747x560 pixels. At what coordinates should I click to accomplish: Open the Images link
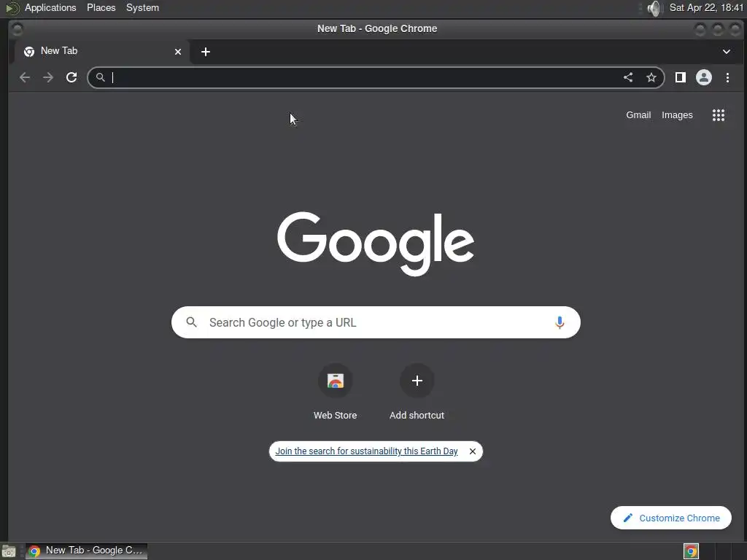pos(677,114)
